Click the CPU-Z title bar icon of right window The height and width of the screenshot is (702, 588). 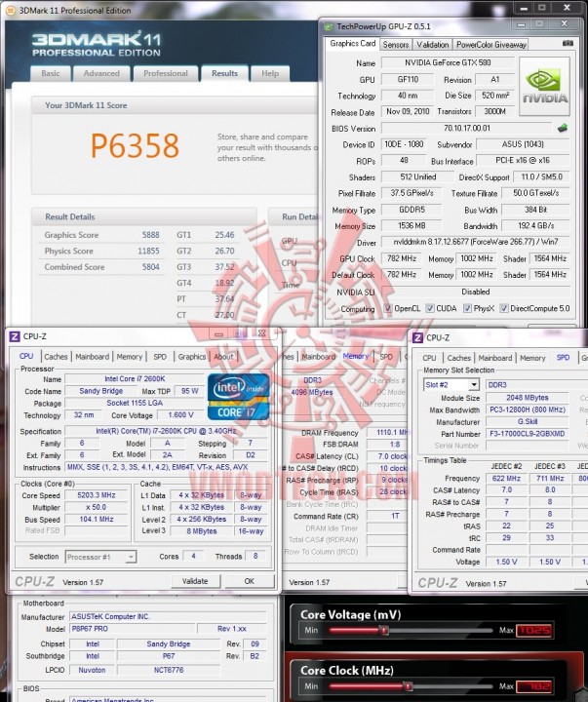pyautogui.click(x=417, y=337)
